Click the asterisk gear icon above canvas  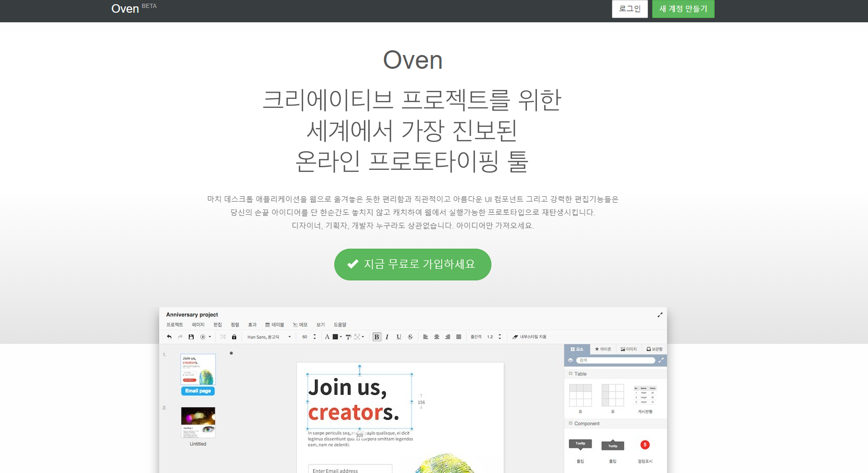click(x=231, y=353)
